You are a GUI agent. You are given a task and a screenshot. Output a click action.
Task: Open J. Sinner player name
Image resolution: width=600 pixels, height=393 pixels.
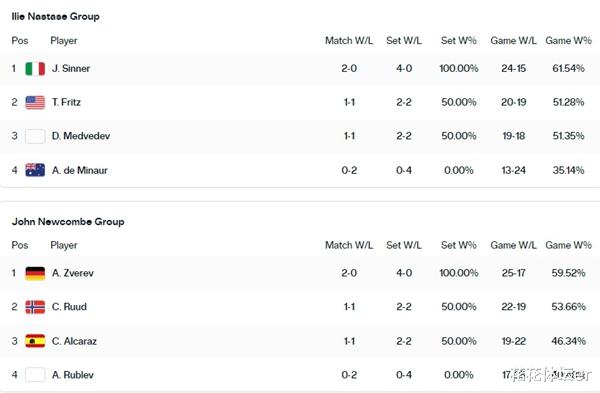(71, 68)
